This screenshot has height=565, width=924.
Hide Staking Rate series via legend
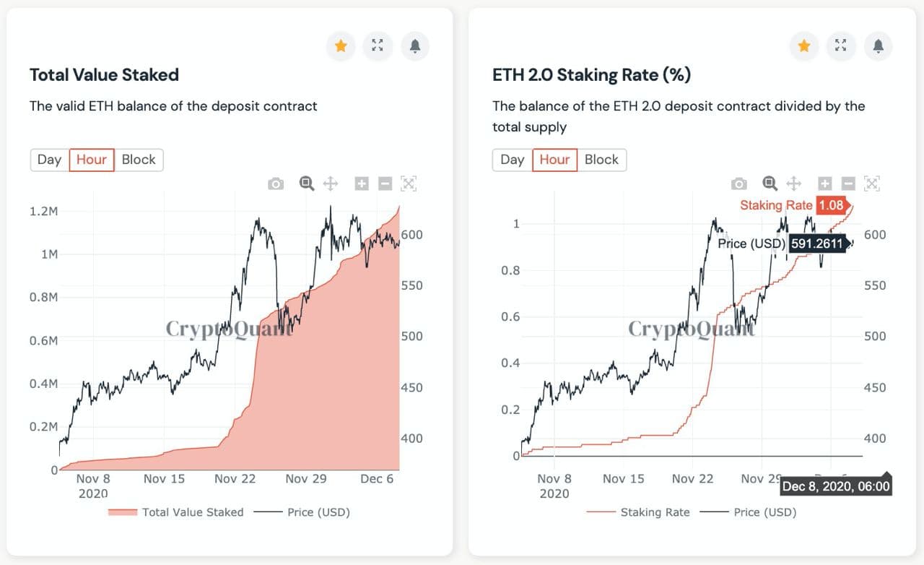pos(638,512)
